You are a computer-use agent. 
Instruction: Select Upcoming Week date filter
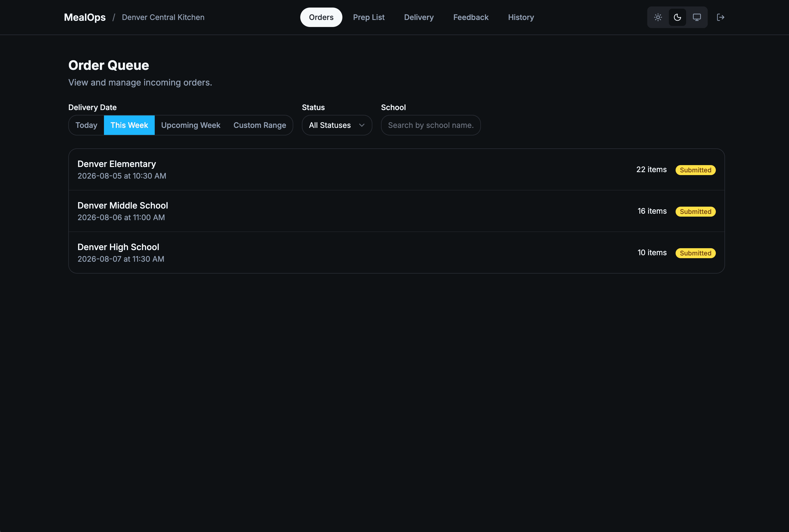click(191, 125)
